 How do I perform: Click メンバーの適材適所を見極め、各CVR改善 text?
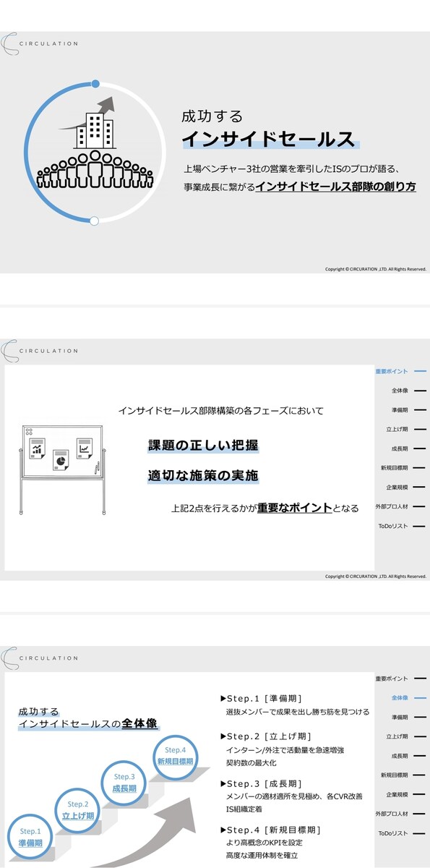tap(294, 796)
